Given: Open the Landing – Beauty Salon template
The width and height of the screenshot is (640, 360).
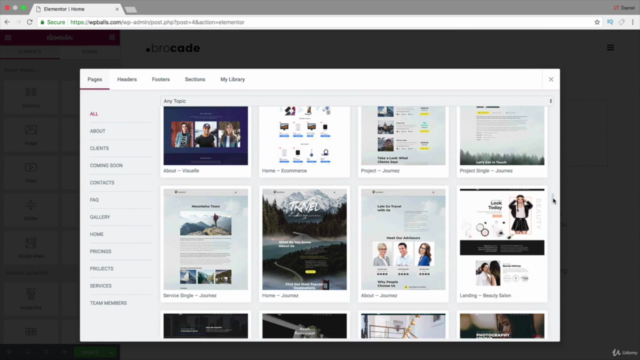Looking at the screenshot, I should coord(502,239).
